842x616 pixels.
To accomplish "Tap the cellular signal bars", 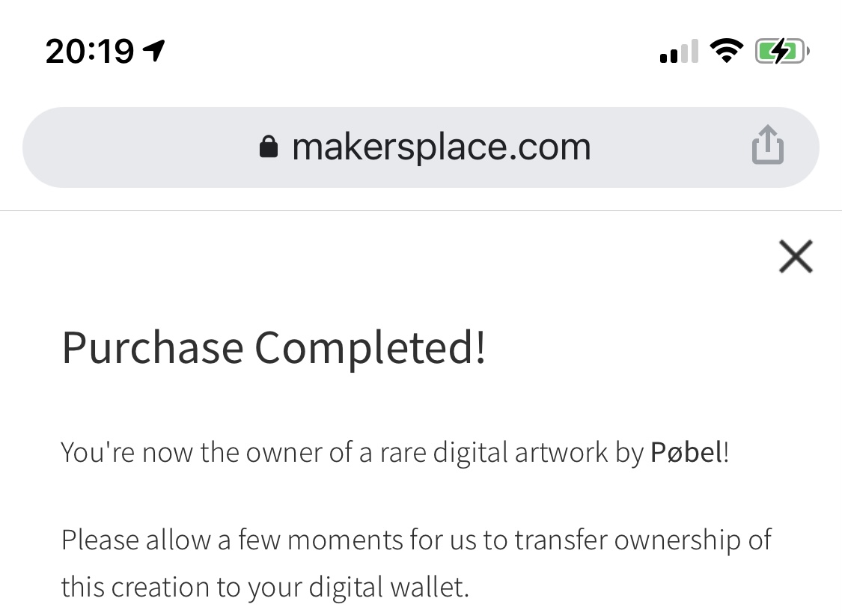I will [x=679, y=52].
